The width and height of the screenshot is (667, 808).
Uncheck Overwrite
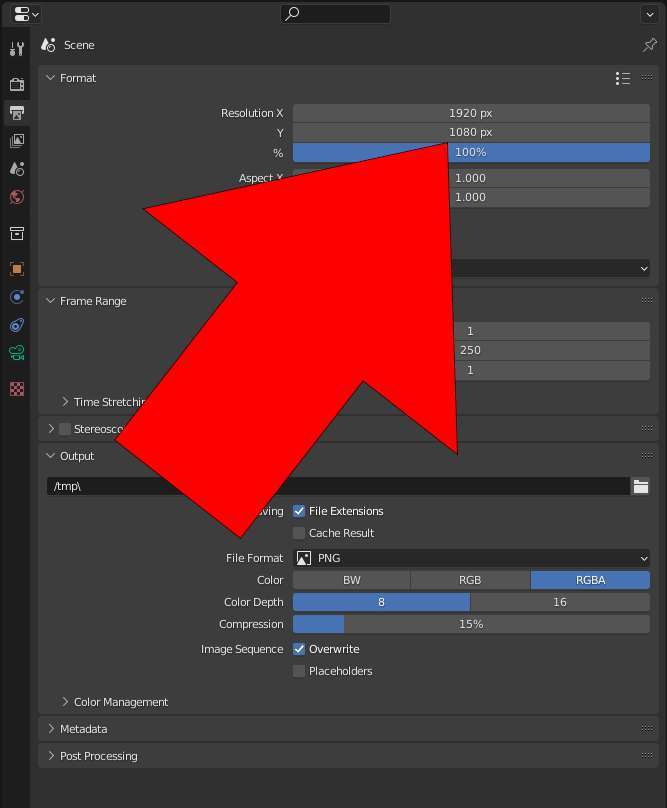(299, 649)
